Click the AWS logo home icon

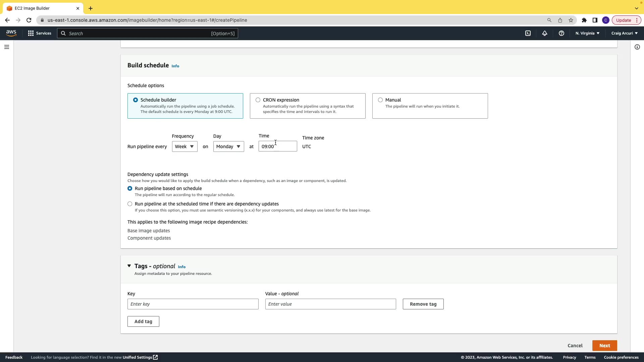click(11, 33)
